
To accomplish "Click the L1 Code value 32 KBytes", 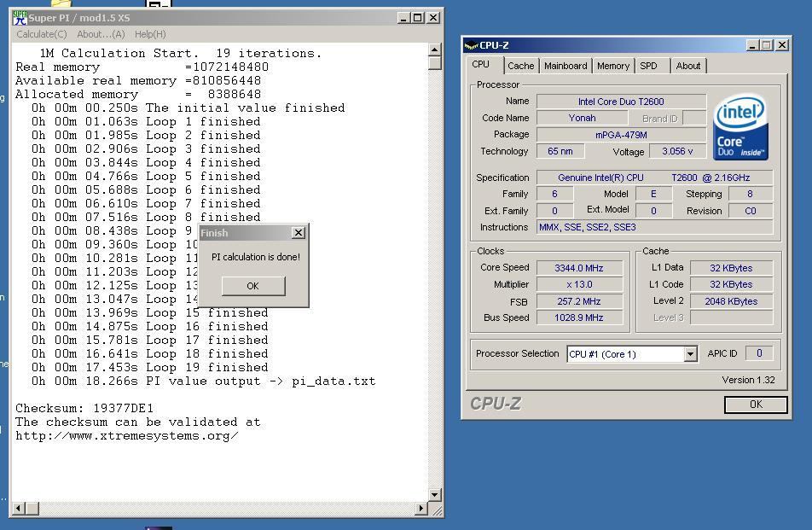I will (731, 284).
